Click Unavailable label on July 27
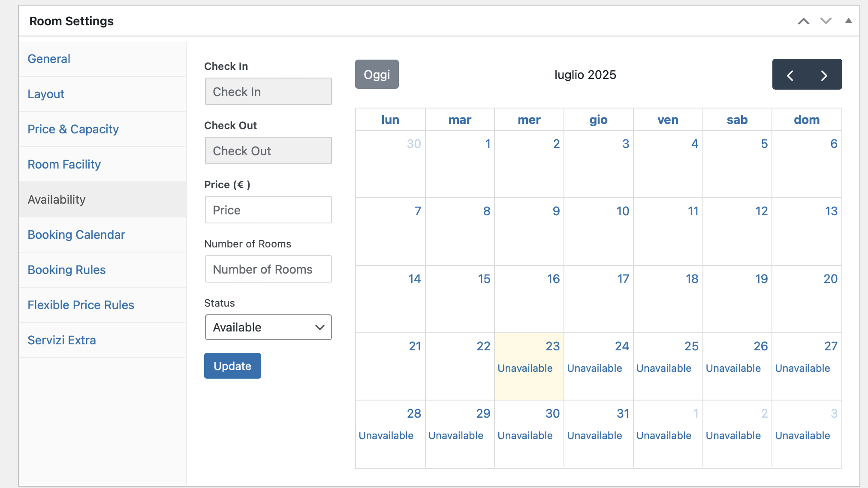 (x=802, y=368)
